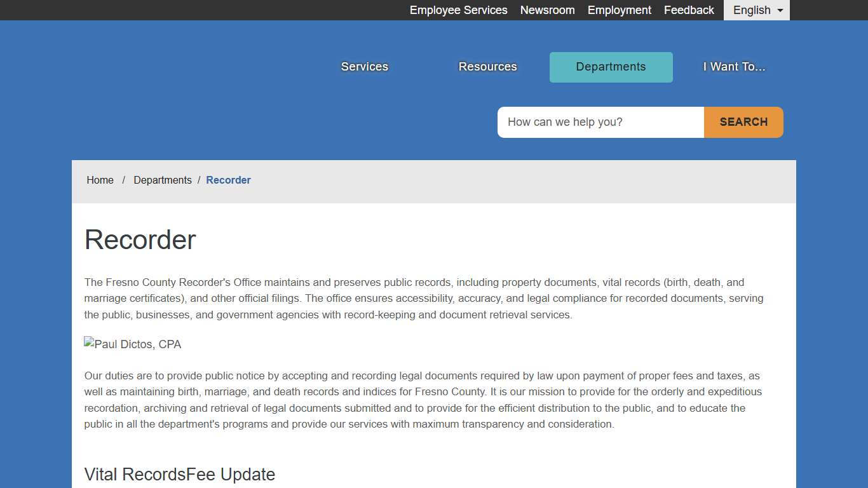
Task: Open the Employee Services link
Action: click(458, 10)
